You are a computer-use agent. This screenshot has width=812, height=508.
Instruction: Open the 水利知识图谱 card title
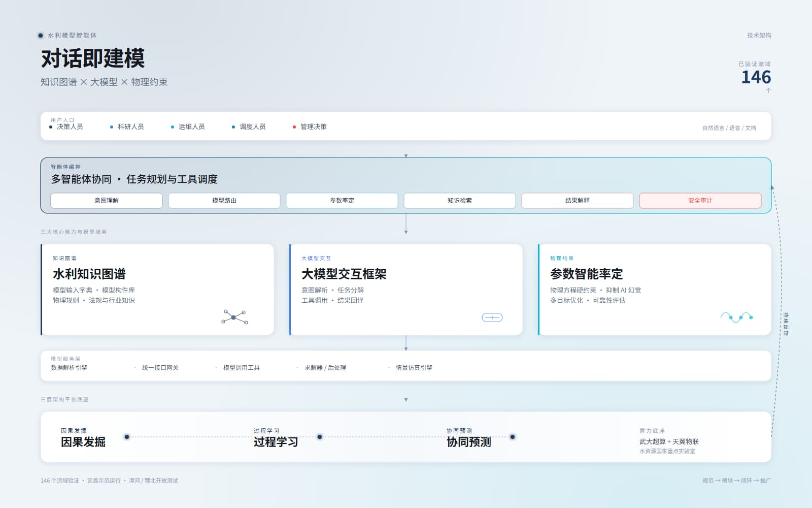[x=89, y=274]
